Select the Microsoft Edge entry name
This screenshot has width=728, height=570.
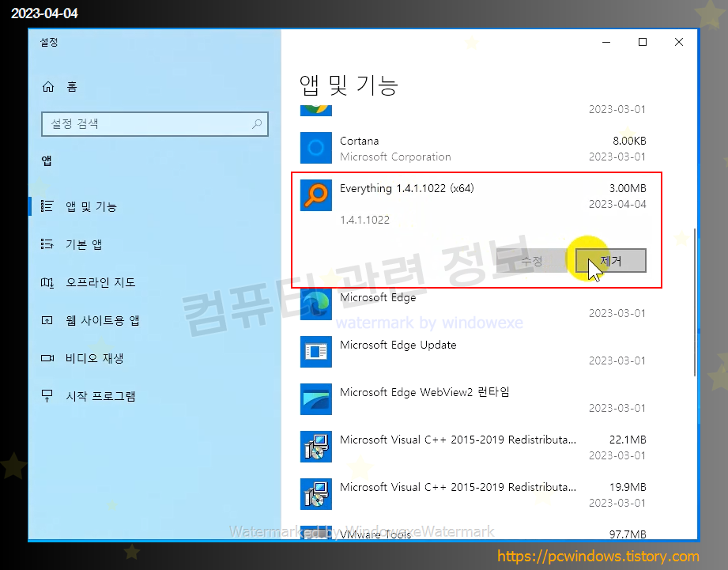378,297
